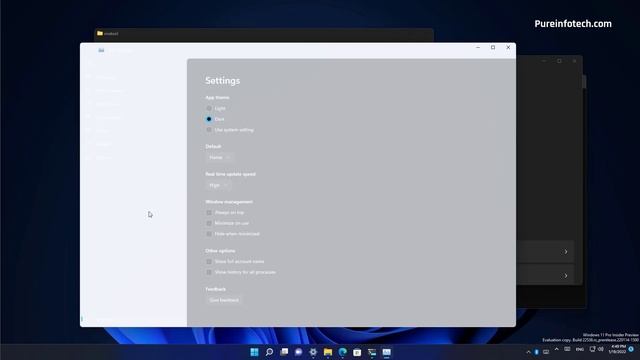Open the Windows Start menu

coord(254,352)
